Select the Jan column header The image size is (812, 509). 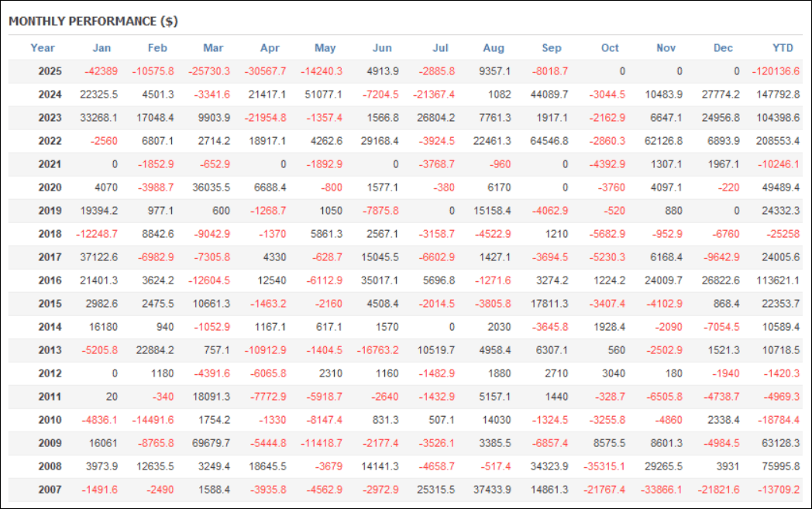101,48
